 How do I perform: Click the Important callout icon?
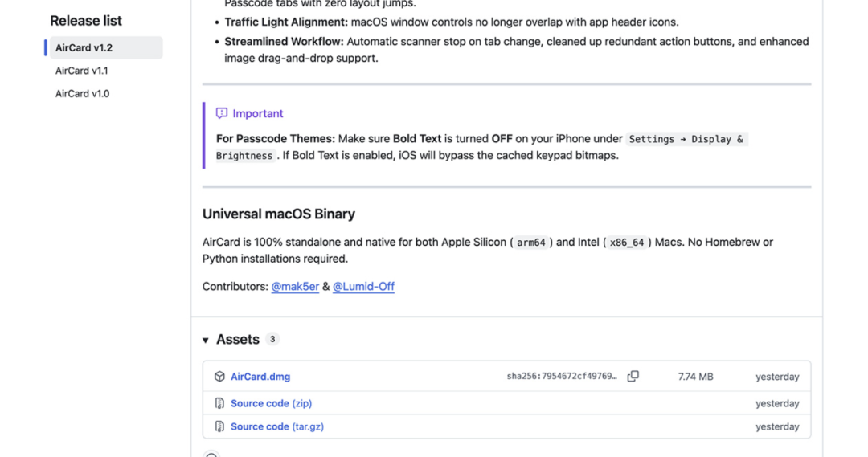pos(222,113)
